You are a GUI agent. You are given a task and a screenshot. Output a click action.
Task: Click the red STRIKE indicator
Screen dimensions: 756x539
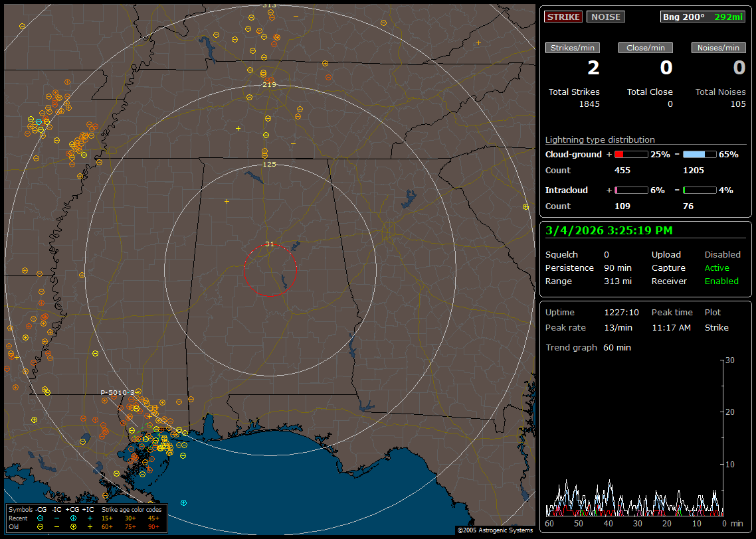tap(563, 17)
